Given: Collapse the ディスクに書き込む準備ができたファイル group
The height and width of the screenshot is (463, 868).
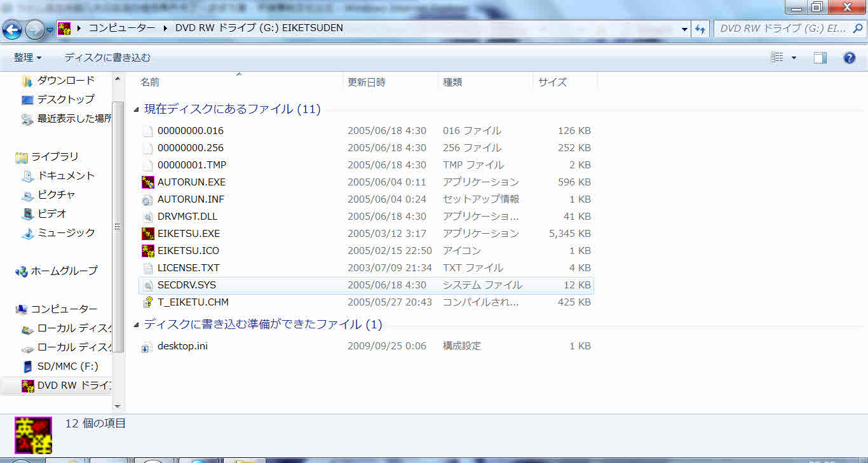Looking at the screenshot, I should (137, 325).
